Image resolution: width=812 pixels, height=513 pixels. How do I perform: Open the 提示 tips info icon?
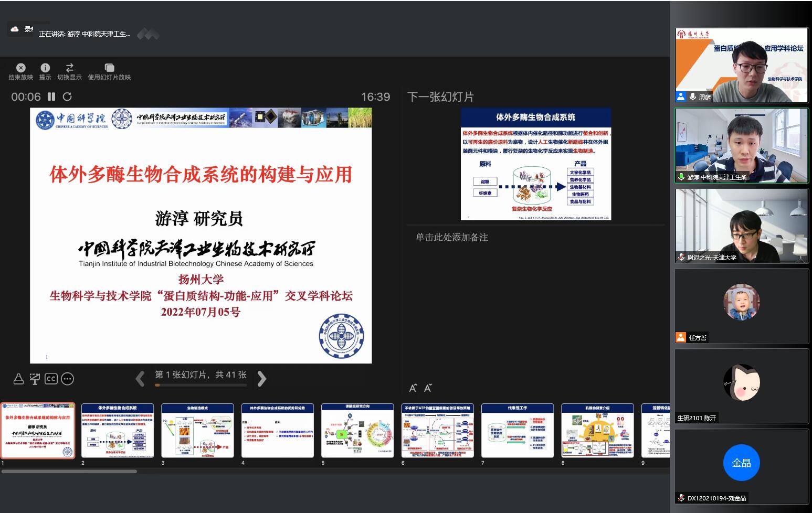[45, 68]
